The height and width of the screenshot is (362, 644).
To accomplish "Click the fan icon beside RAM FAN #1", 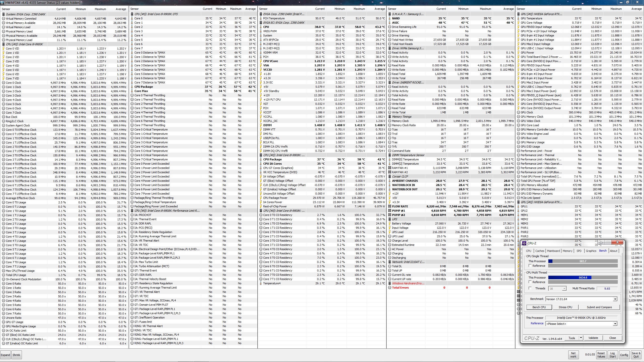I will [390, 168].
